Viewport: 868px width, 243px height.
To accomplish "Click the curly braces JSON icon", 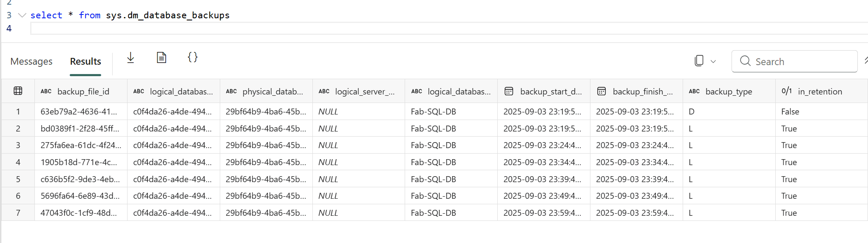I will [193, 57].
